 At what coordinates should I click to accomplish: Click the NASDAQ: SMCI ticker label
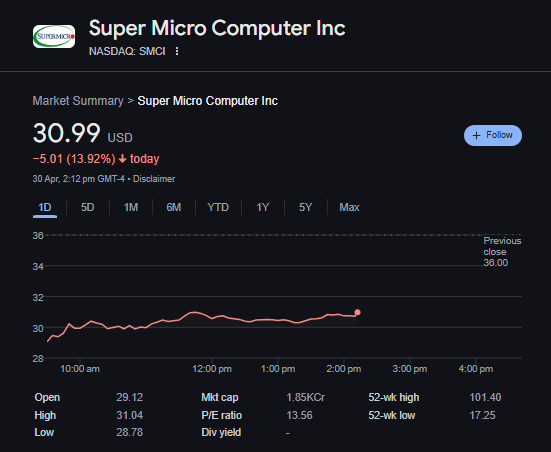coord(127,51)
